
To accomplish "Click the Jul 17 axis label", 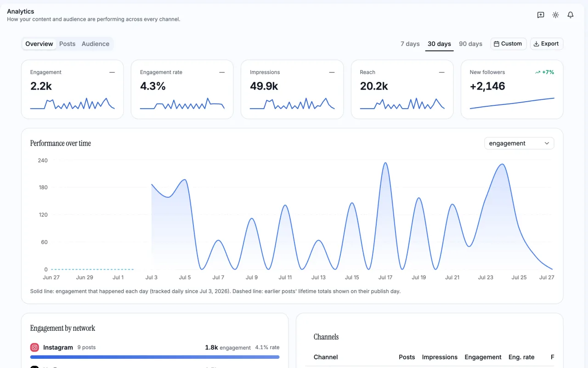I will [x=385, y=277].
